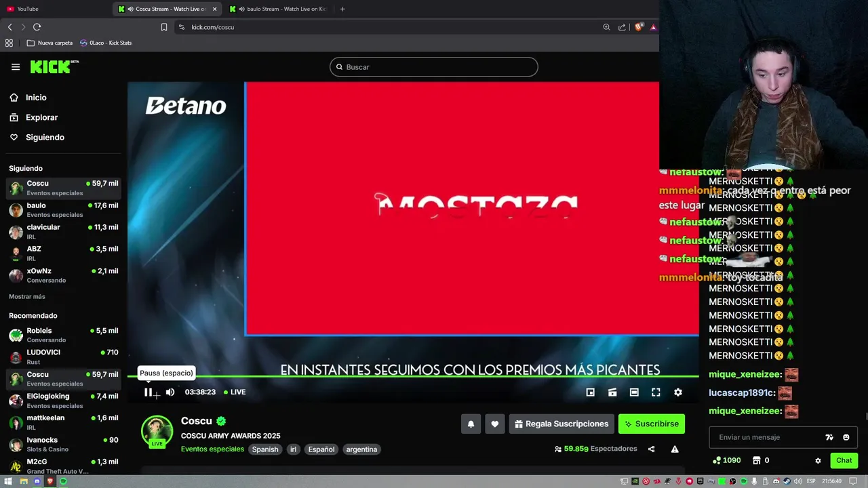Click Regala Suscripciones button

click(561, 424)
